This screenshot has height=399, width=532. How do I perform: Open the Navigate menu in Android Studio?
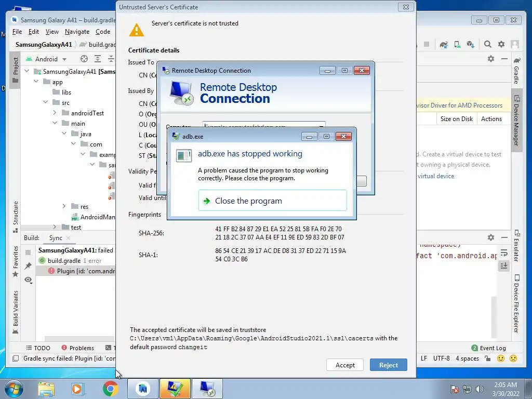[77, 32]
